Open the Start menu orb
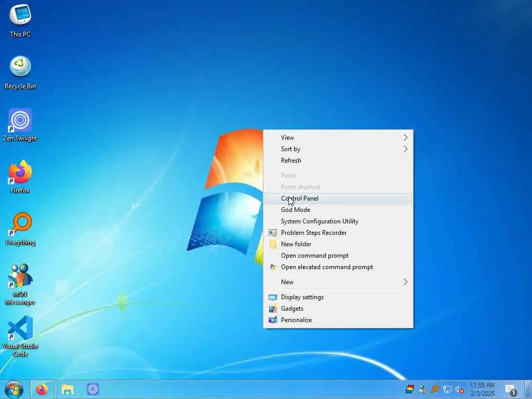 tap(14, 389)
